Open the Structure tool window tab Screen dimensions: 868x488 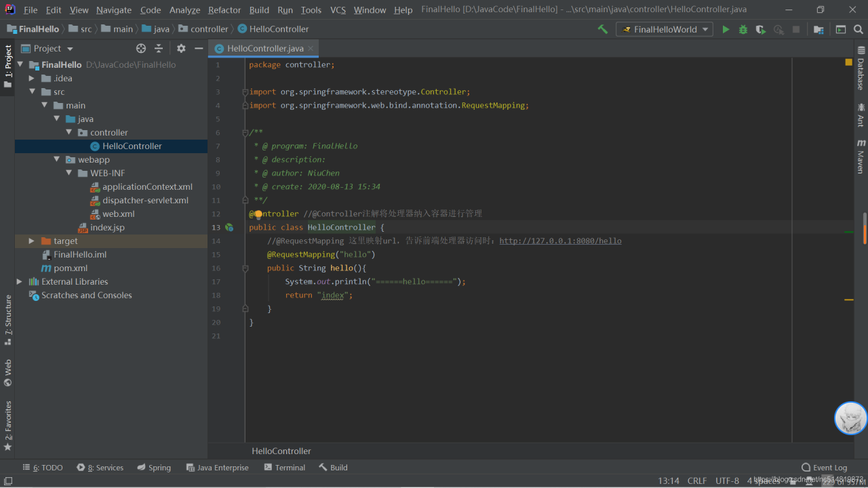click(x=8, y=320)
